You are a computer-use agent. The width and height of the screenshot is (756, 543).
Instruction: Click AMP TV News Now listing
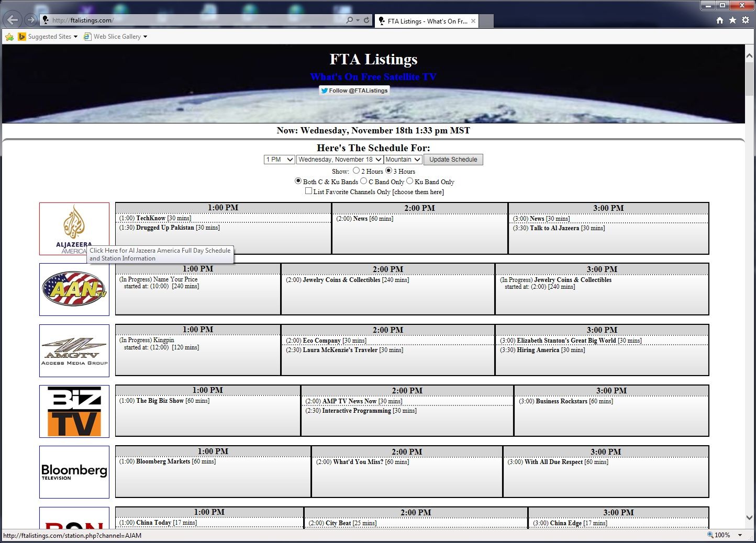(x=349, y=401)
